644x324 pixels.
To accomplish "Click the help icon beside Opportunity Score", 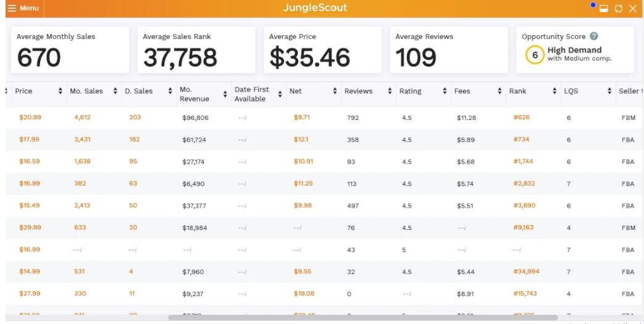I will (x=594, y=36).
